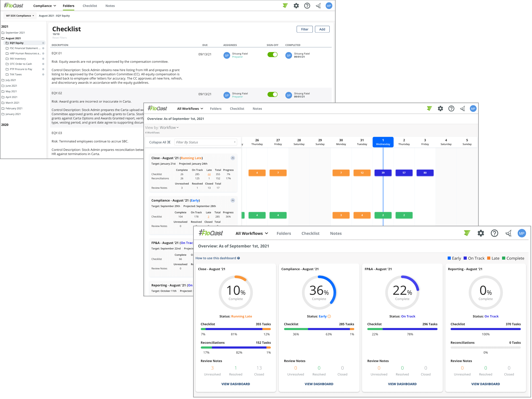Click the Close checklist progress bar
532x399 pixels.
coord(235,329)
